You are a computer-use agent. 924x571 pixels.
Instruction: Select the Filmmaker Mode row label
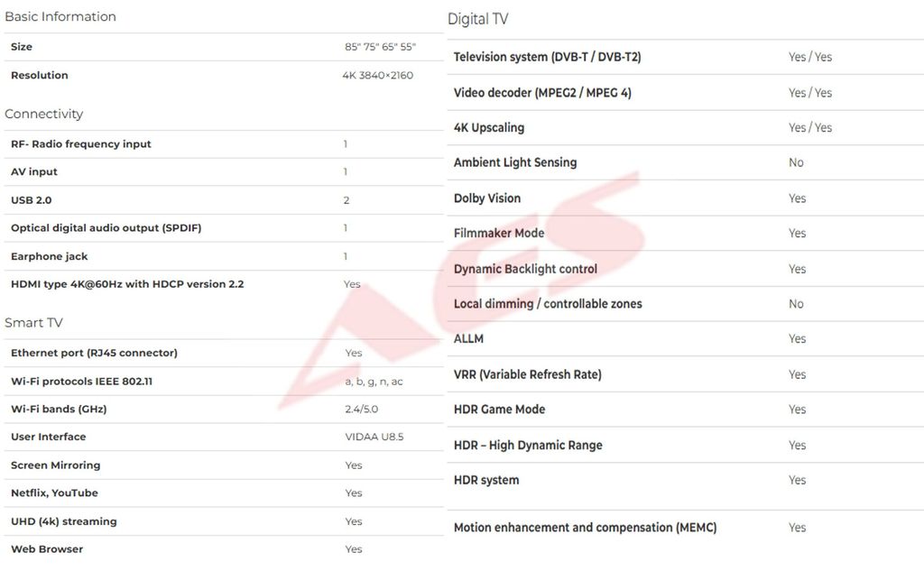499,233
